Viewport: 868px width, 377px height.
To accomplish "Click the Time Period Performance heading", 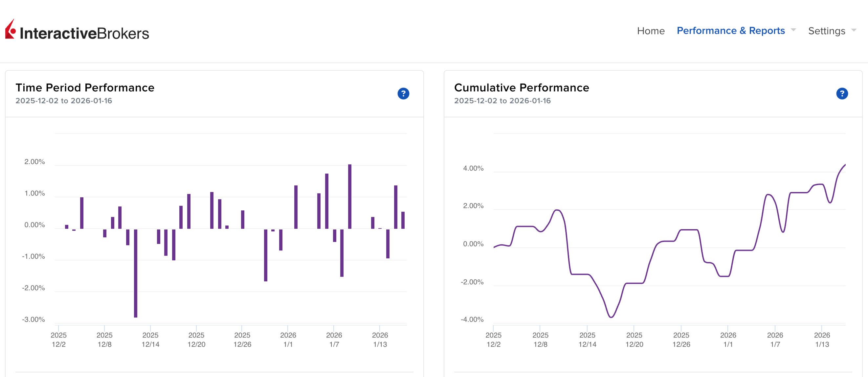I will pos(85,88).
